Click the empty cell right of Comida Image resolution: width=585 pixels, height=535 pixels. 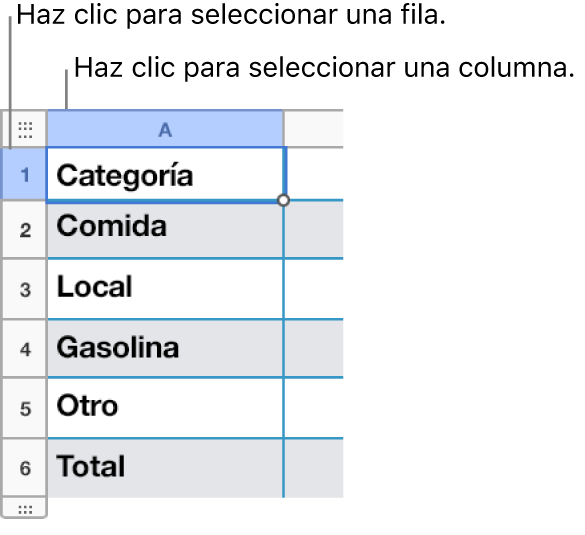pos(314,229)
